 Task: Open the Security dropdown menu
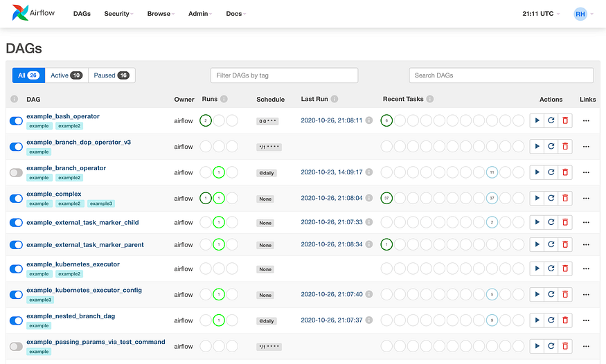click(x=118, y=14)
